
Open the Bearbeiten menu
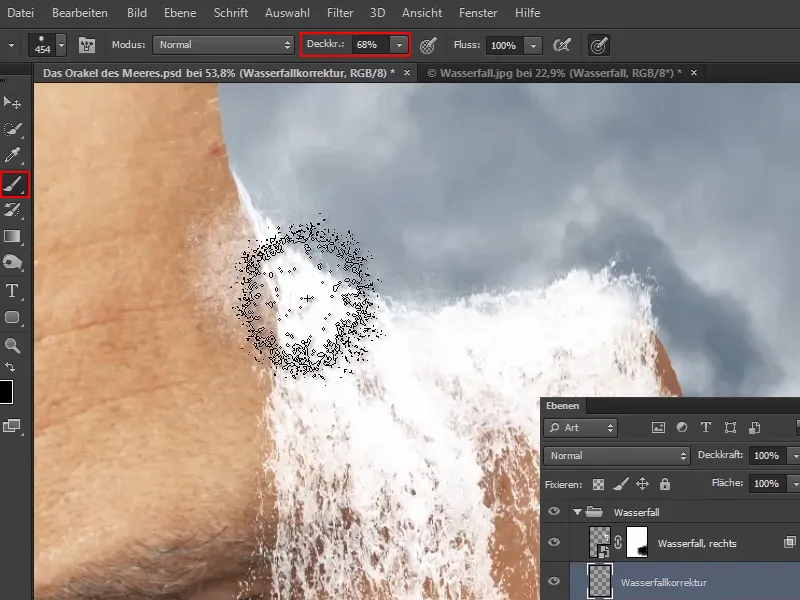[x=80, y=13]
